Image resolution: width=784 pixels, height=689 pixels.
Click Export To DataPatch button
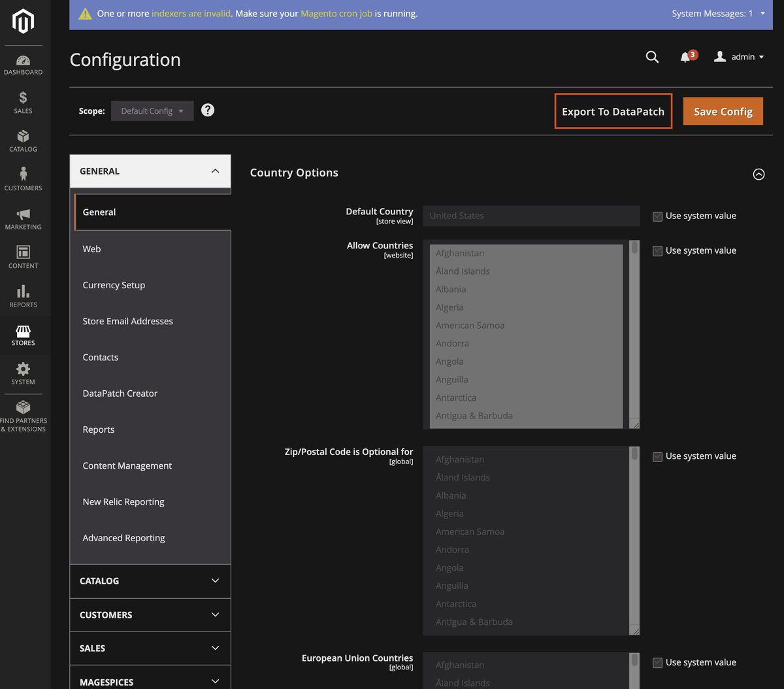pos(613,111)
